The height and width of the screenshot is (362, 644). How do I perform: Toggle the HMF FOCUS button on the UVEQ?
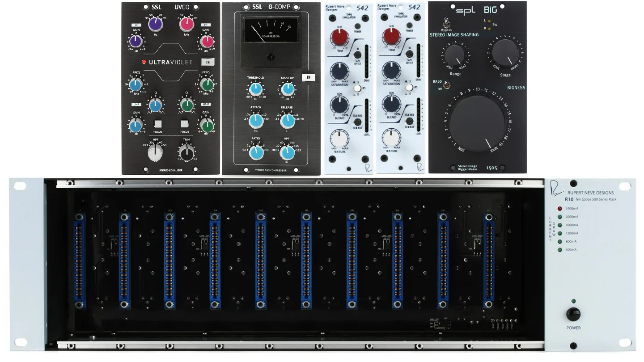[x=185, y=123]
